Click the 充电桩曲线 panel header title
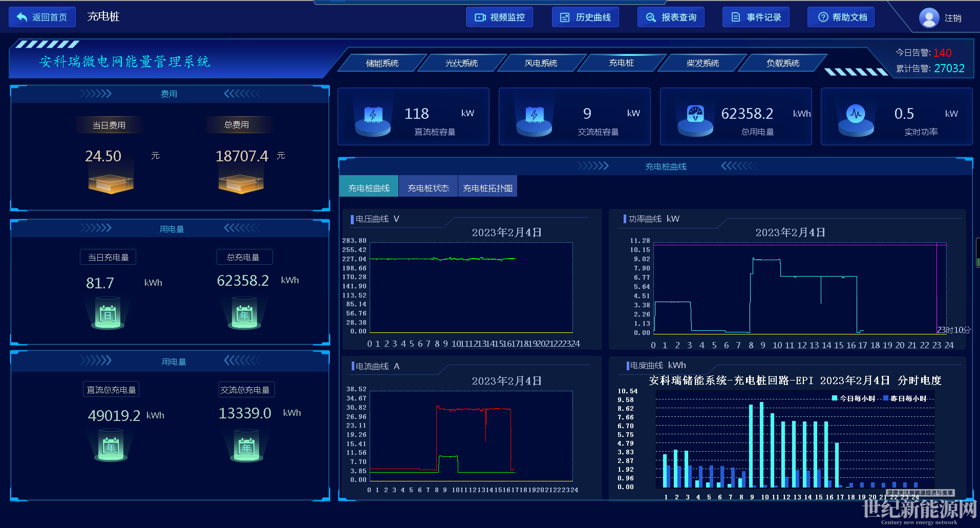 coord(666,166)
